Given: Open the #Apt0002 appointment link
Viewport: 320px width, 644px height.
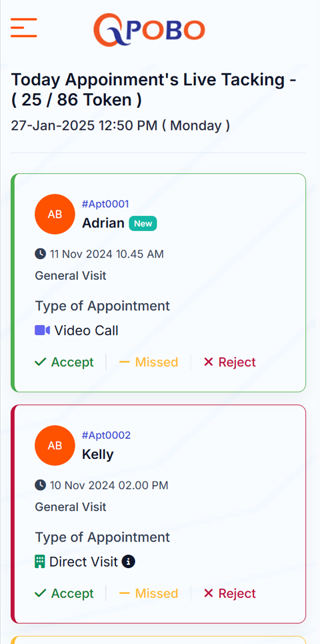Looking at the screenshot, I should click(x=107, y=435).
